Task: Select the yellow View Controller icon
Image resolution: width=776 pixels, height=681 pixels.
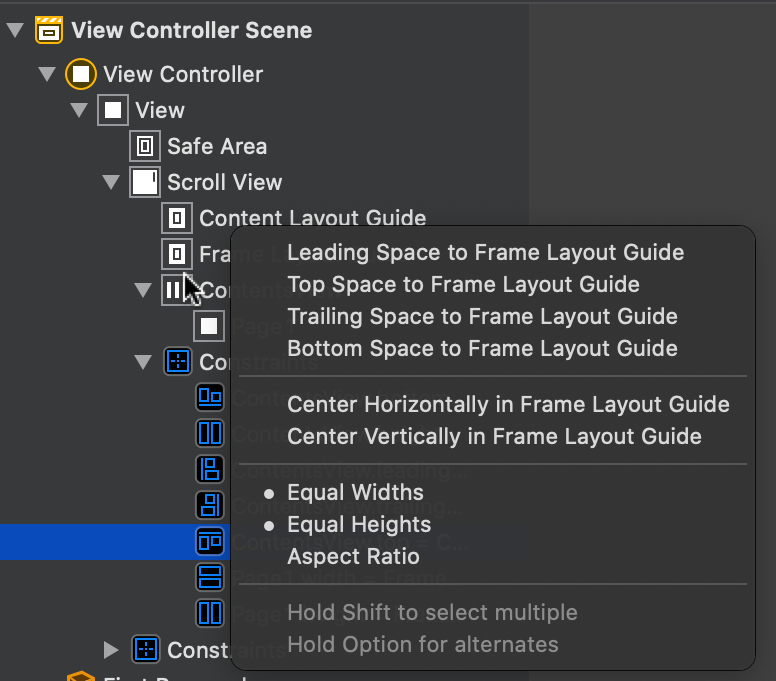Action: coord(81,74)
